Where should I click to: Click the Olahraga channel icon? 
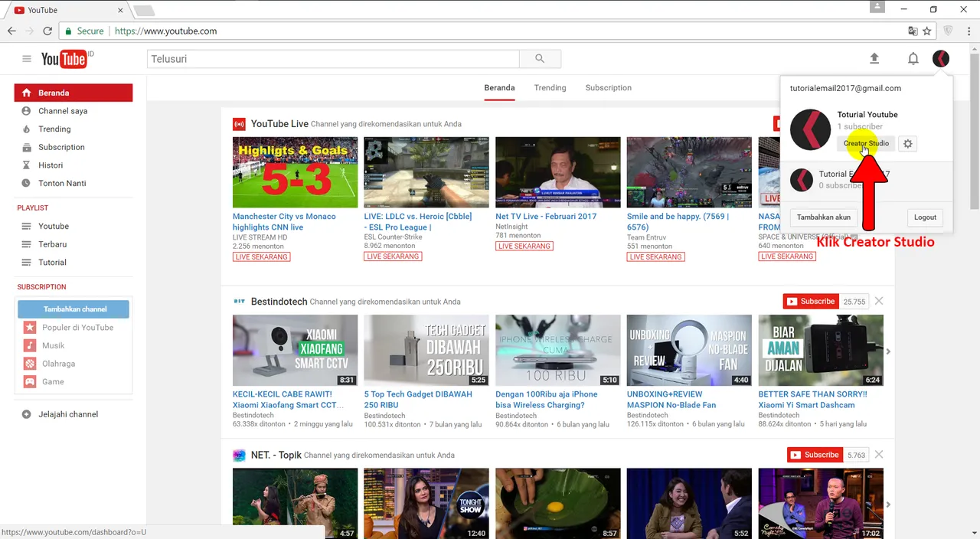click(x=29, y=364)
